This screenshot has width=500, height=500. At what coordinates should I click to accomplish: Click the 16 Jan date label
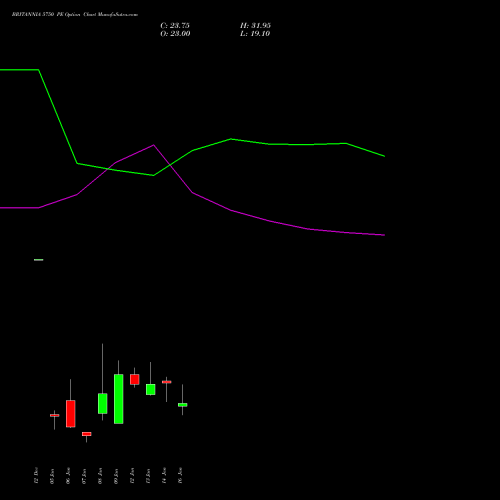(x=180, y=476)
